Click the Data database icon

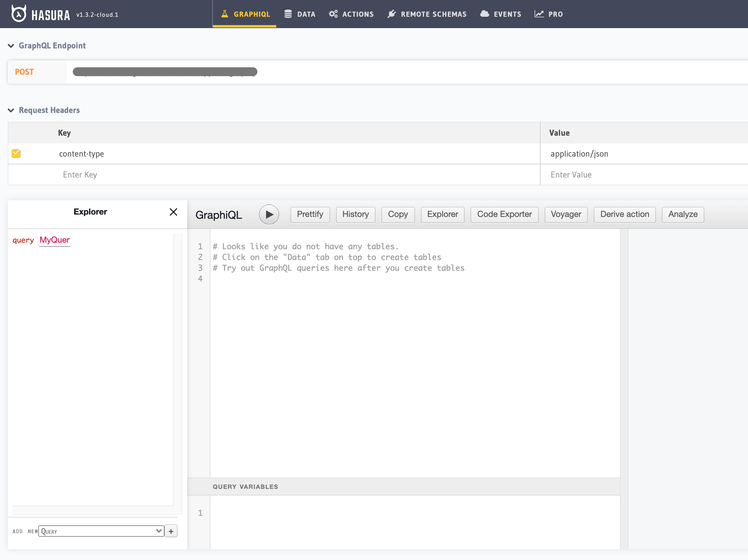point(288,14)
